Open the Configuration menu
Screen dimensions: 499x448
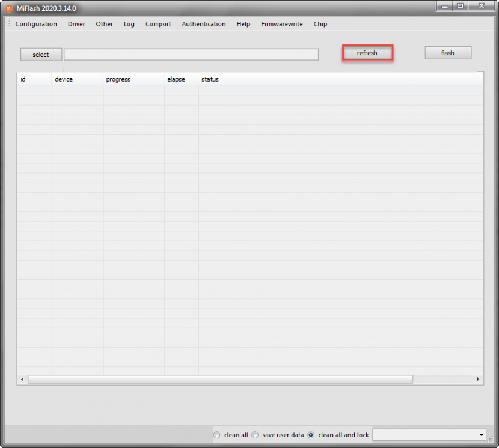point(36,24)
